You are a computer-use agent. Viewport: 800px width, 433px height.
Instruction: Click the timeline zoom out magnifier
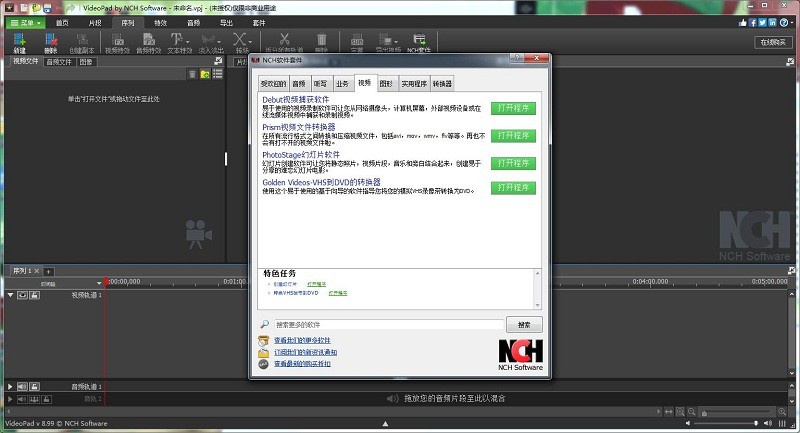[691, 412]
